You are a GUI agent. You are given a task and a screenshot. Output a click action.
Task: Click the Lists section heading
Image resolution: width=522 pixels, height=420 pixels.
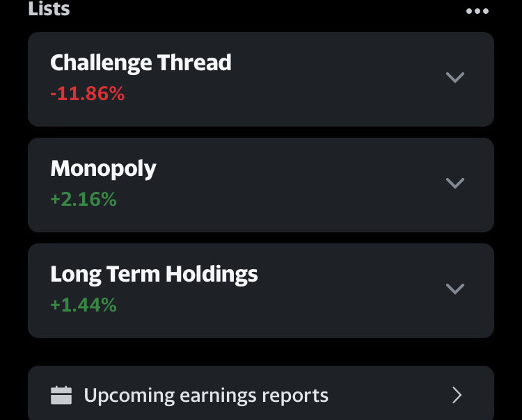(49, 8)
